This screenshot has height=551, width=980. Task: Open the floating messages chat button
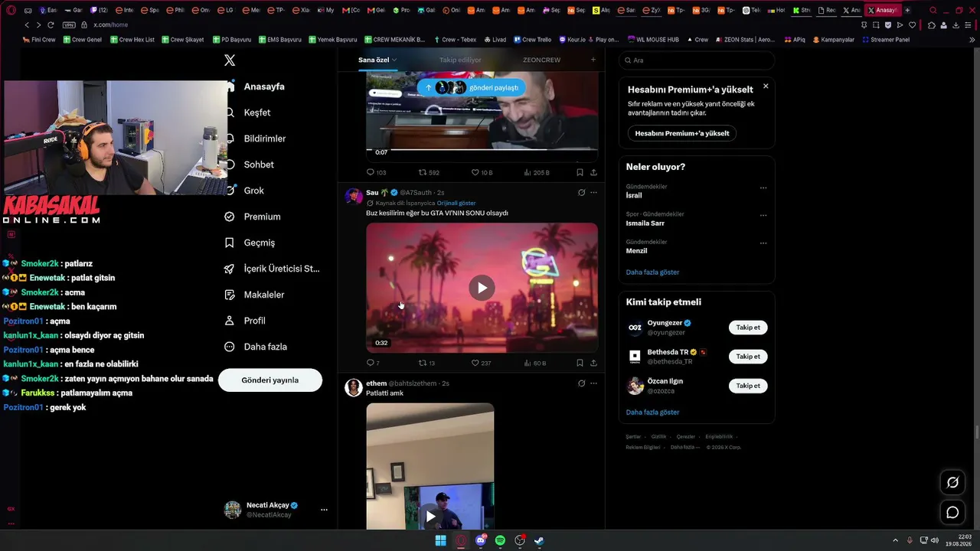click(x=952, y=512)
